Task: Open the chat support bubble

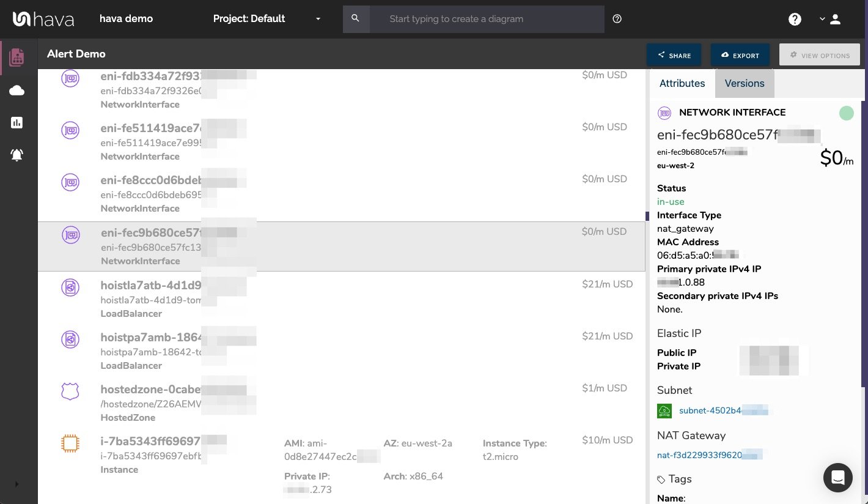Action: (x=838, y=478)
